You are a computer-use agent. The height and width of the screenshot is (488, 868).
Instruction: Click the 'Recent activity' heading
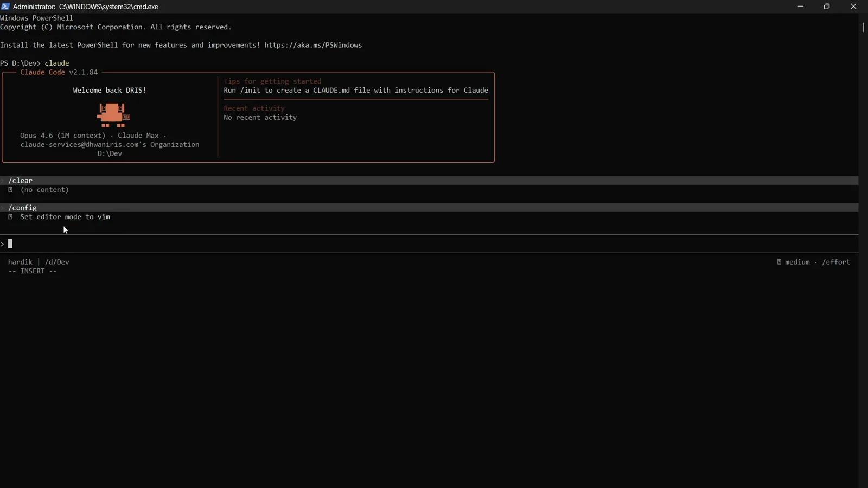(254, 108)
